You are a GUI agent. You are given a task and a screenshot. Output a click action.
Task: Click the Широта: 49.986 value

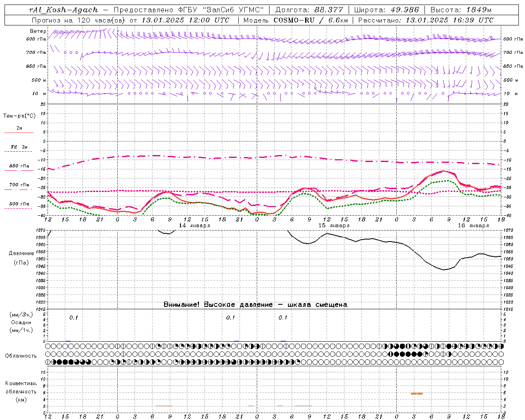click(386, 10)
